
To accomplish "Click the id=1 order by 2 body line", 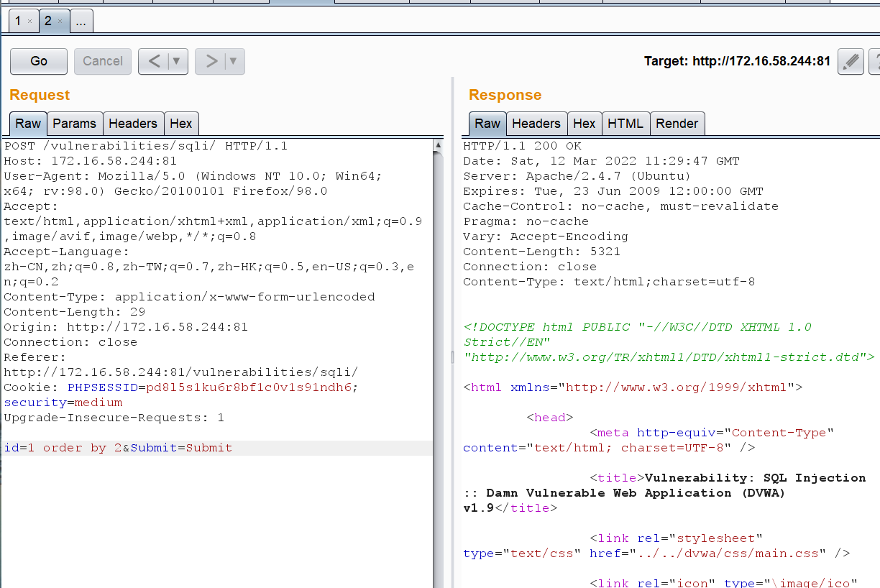I will click(x=216, y=448).
